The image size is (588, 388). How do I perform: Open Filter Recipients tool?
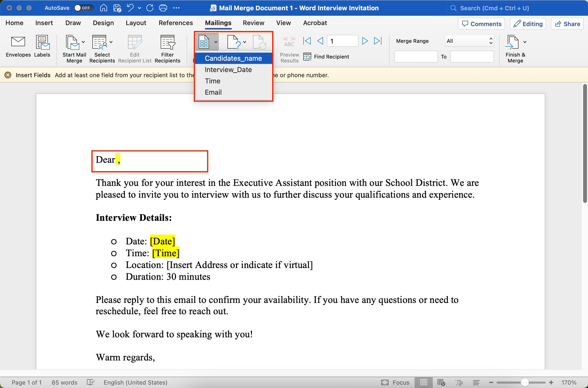(x=167, y=42)
